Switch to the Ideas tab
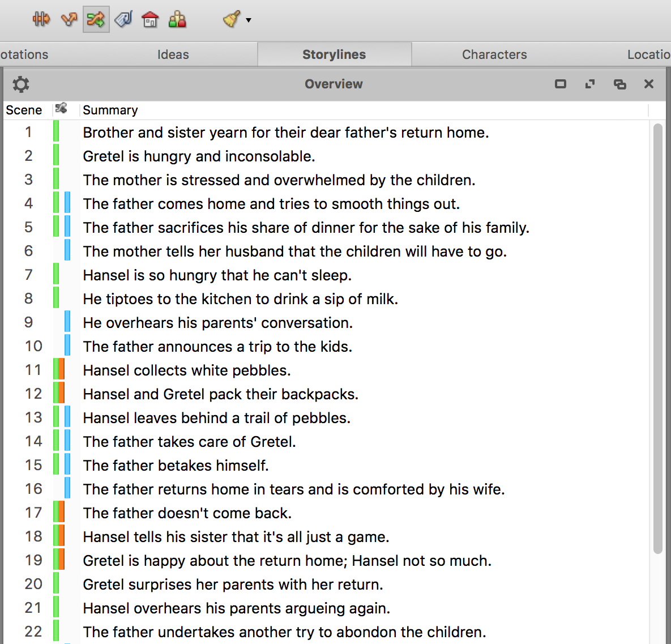The height and width of the screenshot is (644, 671). point(173,54)
